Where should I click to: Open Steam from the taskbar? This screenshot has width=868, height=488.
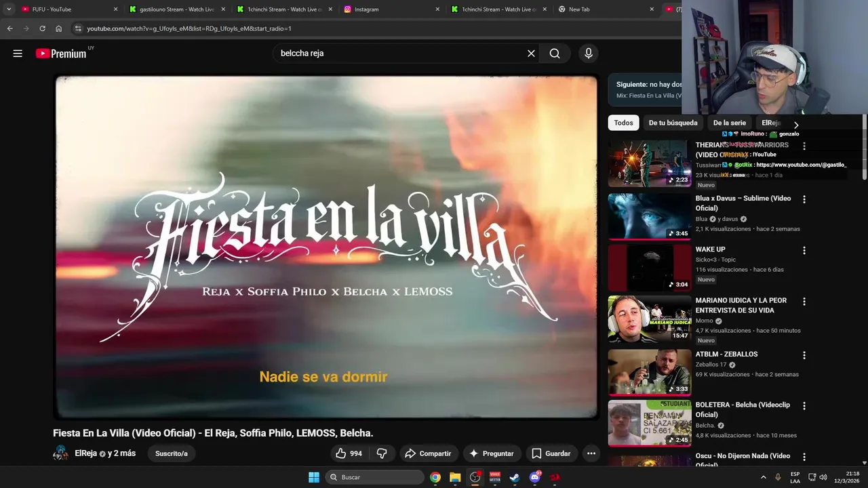point(515,477)
